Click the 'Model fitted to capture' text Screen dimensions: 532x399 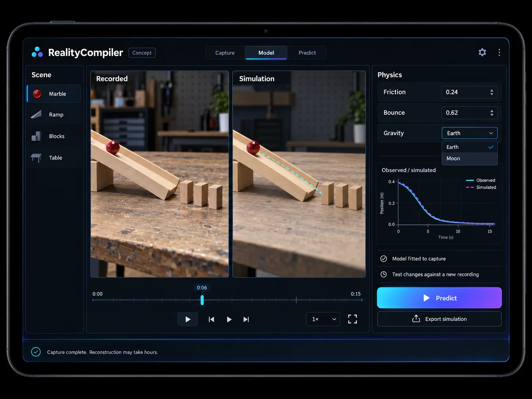[x=419, y=259]
